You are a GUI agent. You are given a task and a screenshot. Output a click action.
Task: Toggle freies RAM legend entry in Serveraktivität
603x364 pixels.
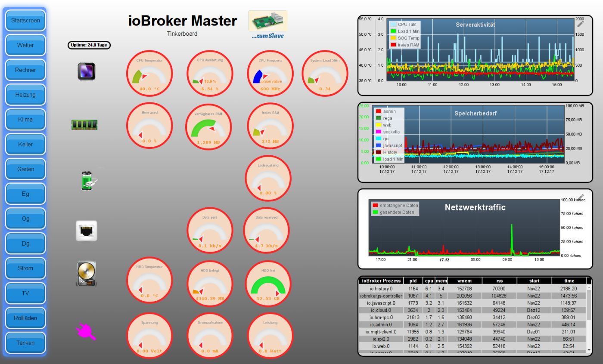pos(404,45)
